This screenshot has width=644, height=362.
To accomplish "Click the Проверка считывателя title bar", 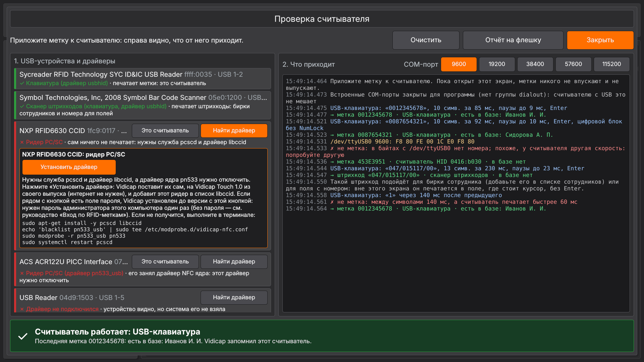I will [322, 19].
